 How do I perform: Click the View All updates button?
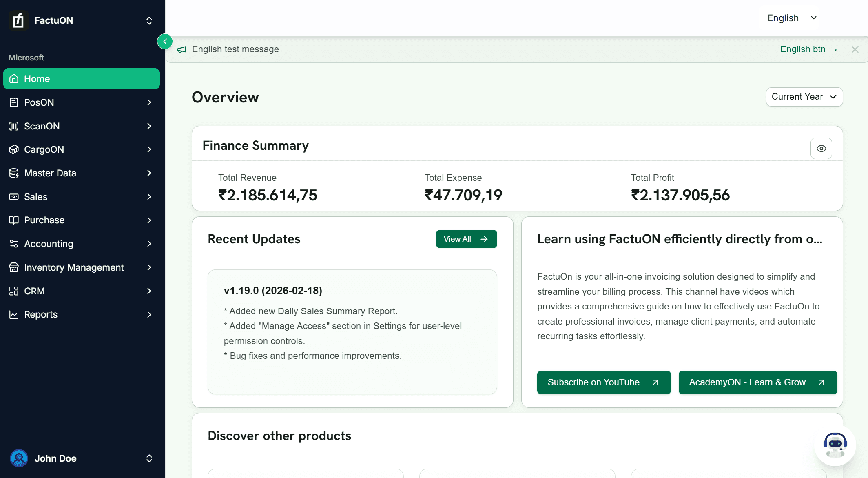coord(466,239)
